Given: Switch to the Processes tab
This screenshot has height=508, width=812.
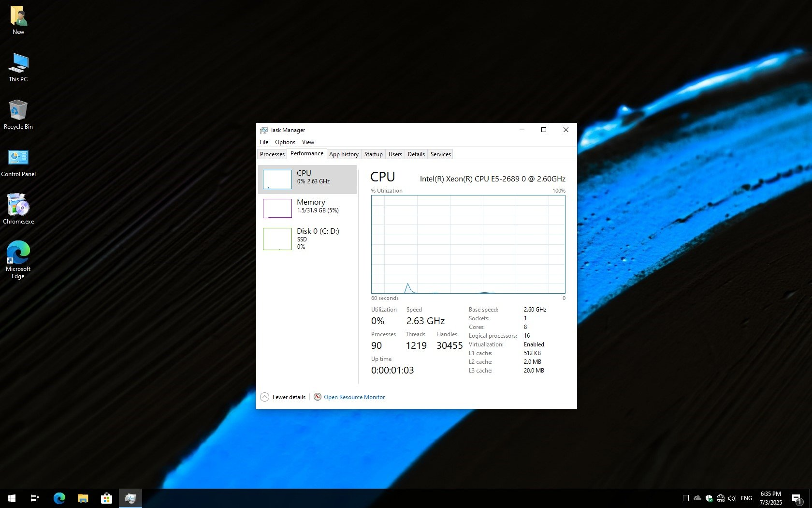Looking at the screenshot, I should (272, 154).
